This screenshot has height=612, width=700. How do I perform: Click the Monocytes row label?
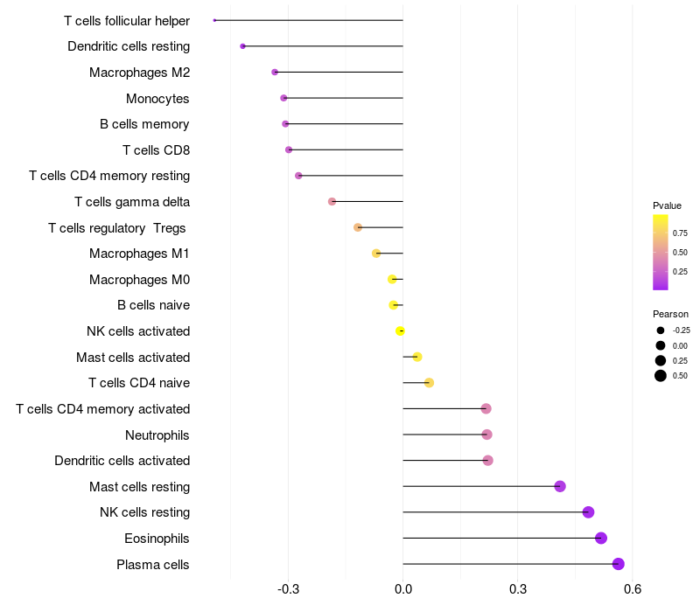157,99
